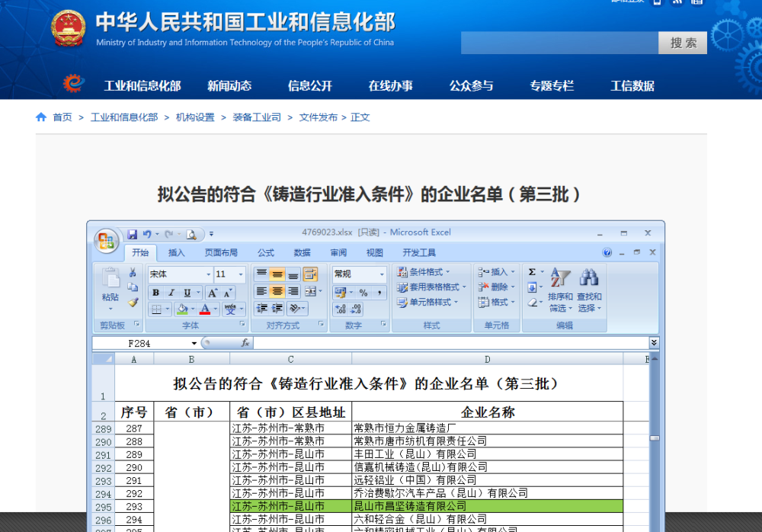Screen dimensions: 762x532
Task: Toggle Align Text Left button
Action: tap(261, 292)
